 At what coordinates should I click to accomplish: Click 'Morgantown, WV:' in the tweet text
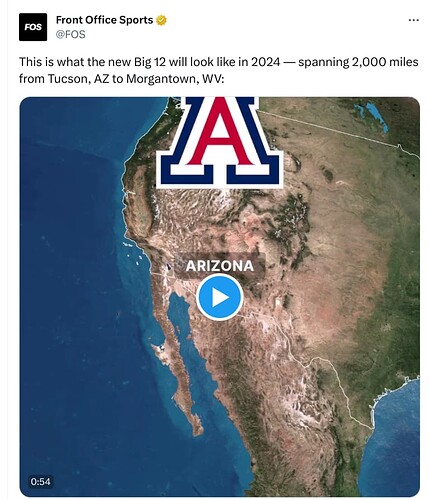(174, 79)
